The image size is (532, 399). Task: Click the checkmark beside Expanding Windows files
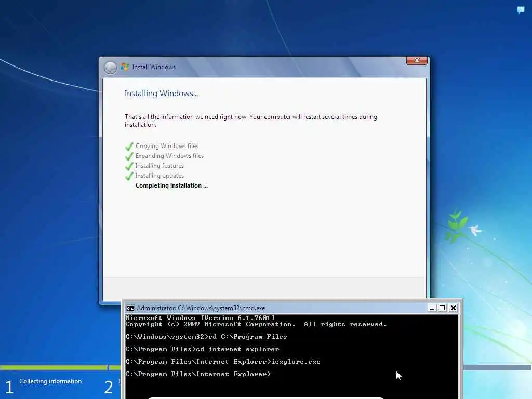129,156
